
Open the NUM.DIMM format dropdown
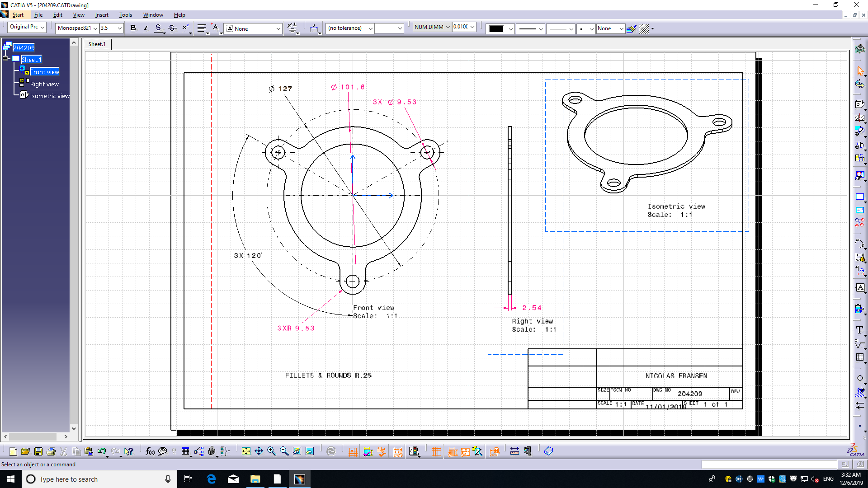[448, 27]
